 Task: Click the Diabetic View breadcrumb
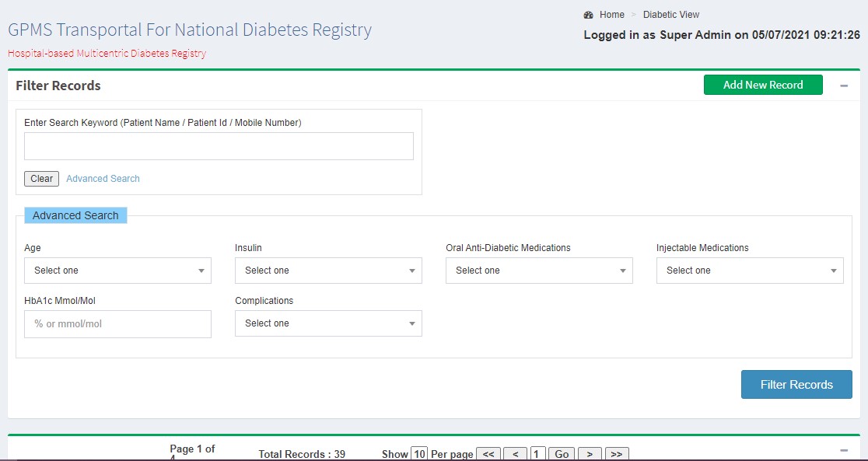(x=670, y=15)
